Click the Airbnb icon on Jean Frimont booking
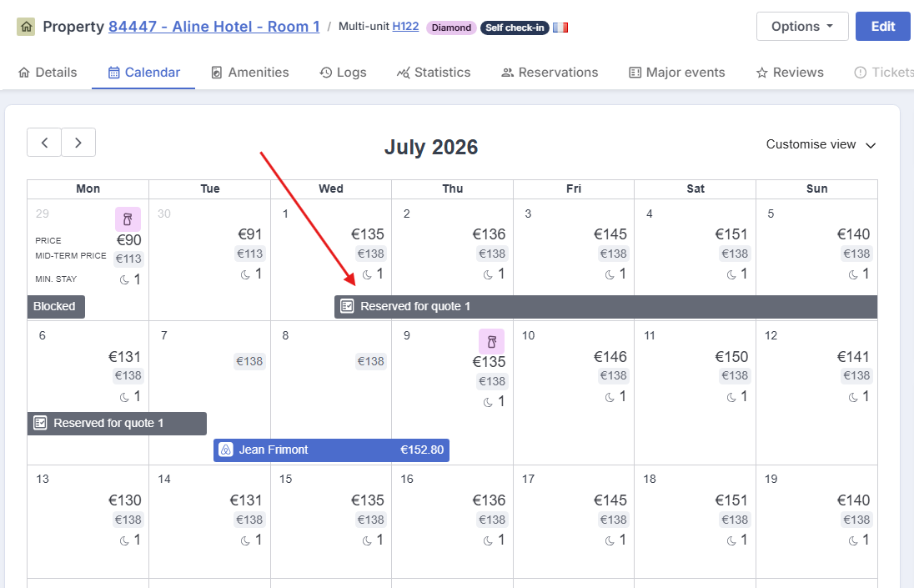Viewport: 914px width, 588px height. point(226,450)
